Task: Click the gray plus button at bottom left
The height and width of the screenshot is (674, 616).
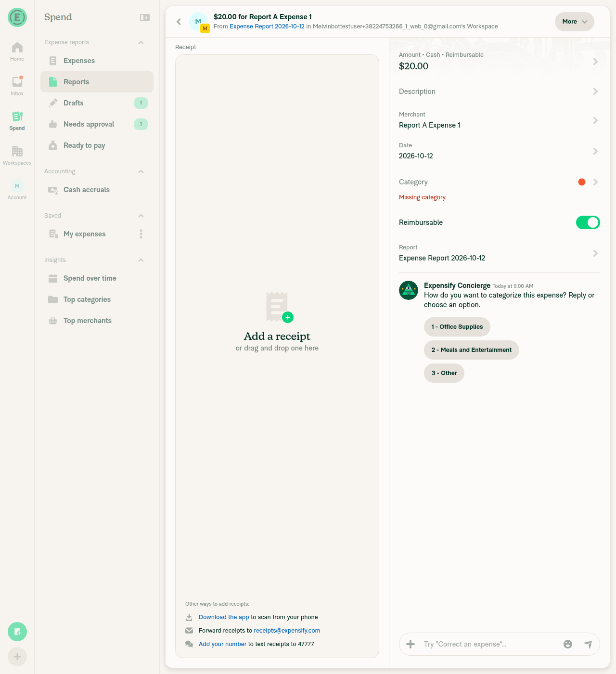Action: [x=17, y=657]
